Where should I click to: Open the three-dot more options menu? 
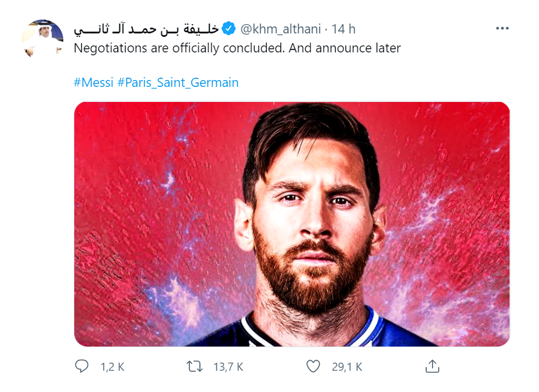pyautogui.click(x=503, y=29)
